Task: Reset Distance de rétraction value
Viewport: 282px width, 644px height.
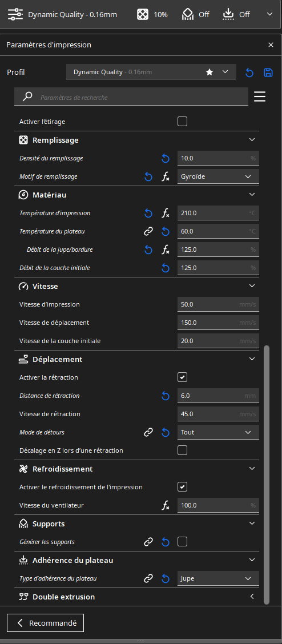Action: pyautogui.click(x=166, y=396)
